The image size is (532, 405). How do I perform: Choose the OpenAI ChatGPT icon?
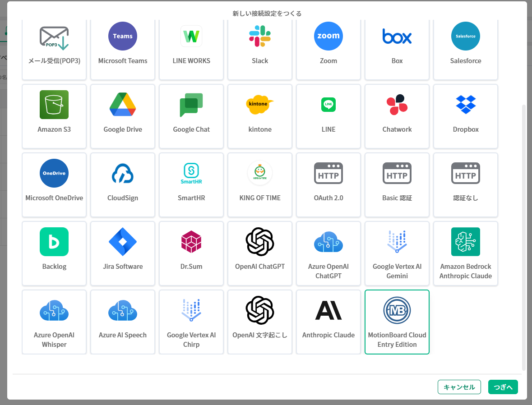tap(260, 242)
